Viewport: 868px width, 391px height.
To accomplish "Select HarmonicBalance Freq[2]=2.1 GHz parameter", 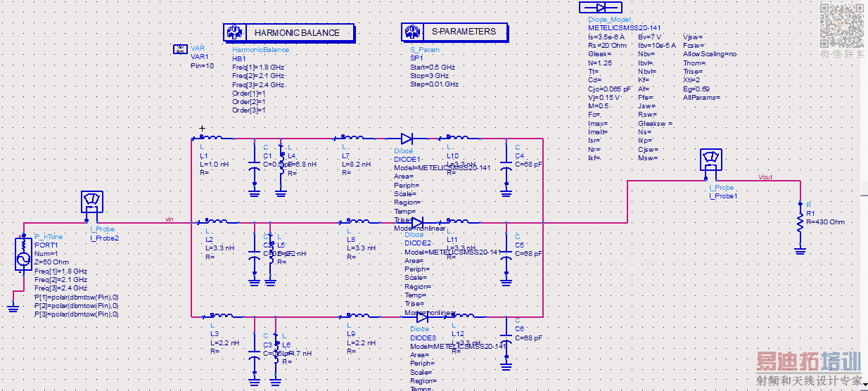I will (258, 75).
